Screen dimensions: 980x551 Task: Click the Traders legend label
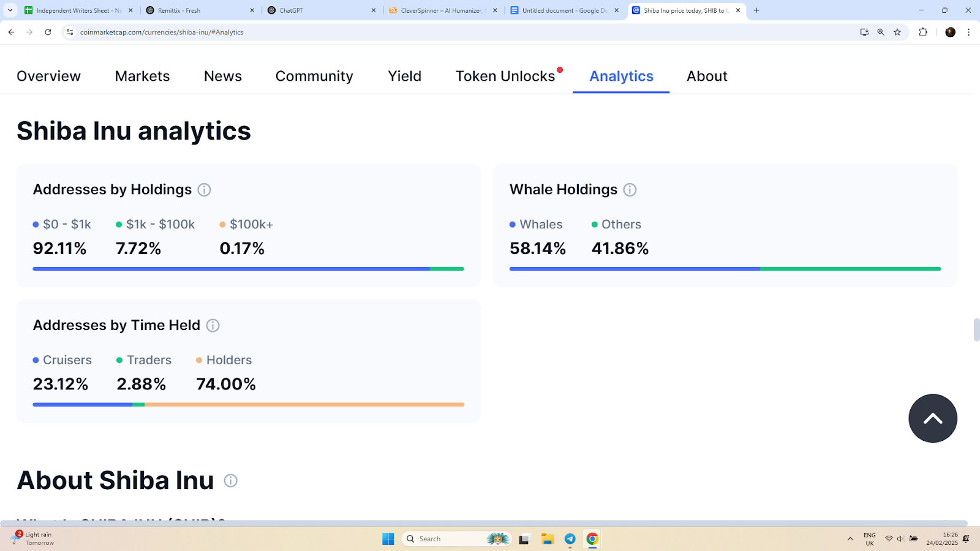[149, 360]
